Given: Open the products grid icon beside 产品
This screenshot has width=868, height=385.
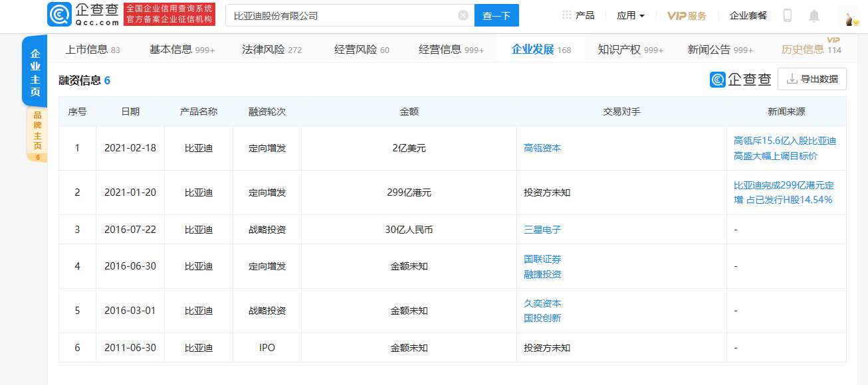Looking at the screenshot, I should [566, 15].
